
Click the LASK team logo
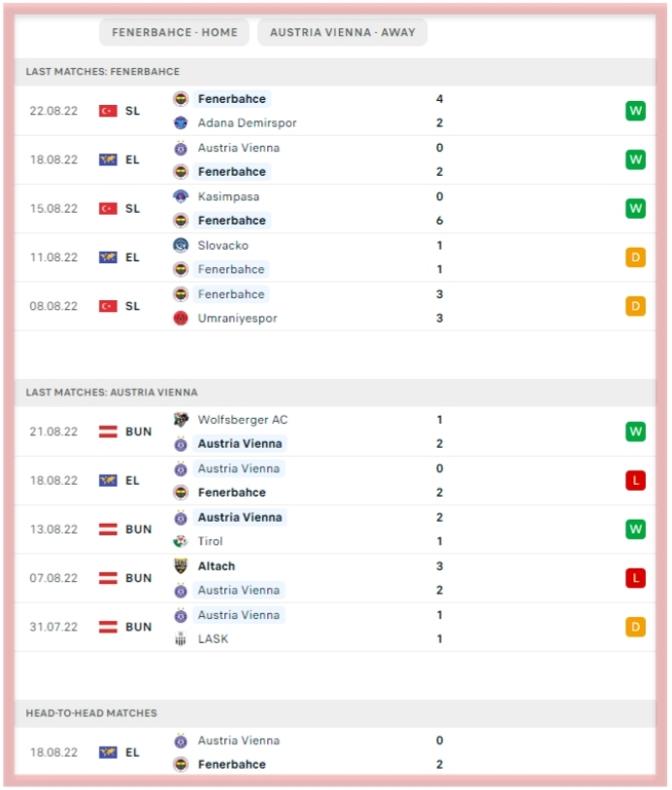pyautogui.click(x=181, y=639)
